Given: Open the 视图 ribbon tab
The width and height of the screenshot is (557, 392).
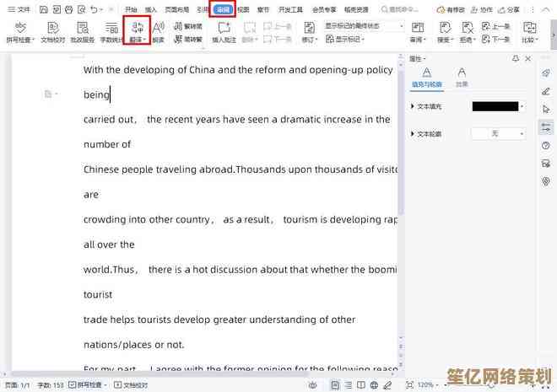Looking at the screenshot, I should [243, 9].
